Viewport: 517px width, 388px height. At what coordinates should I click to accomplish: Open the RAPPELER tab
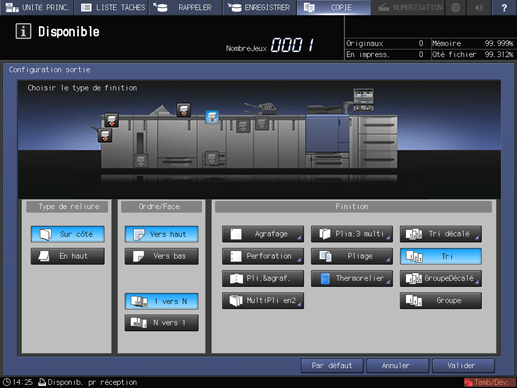pos(186,7)
